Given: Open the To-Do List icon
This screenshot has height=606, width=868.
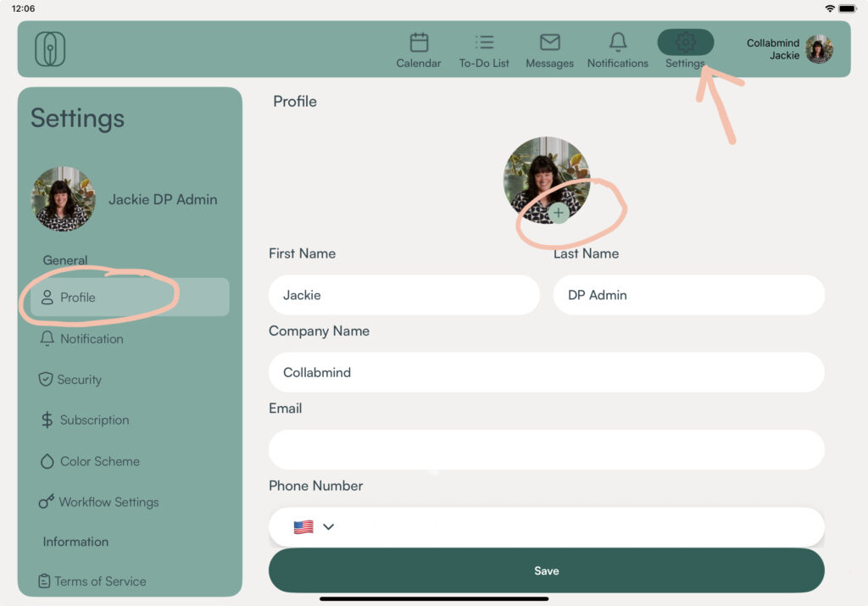Looking at the screenshot, I should 484,42.
